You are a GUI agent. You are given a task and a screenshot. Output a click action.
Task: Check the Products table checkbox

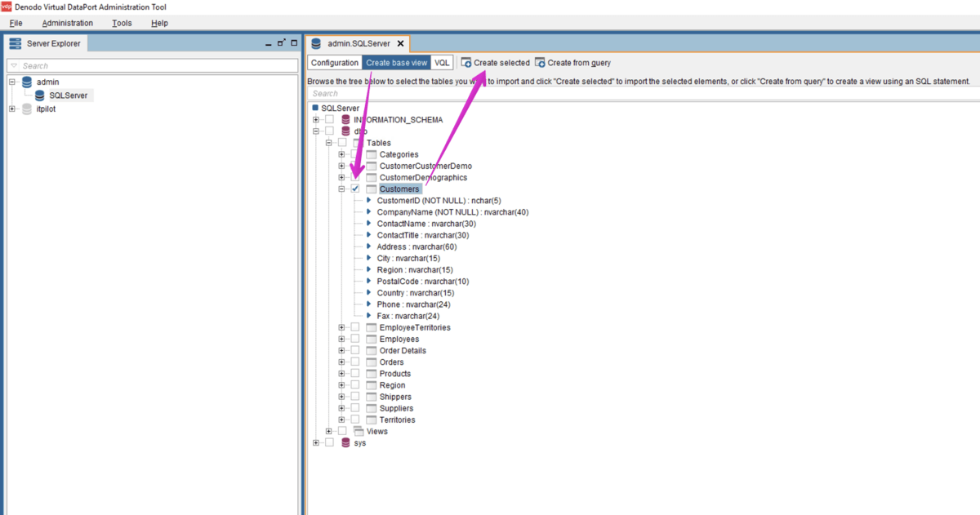[355, 374]
